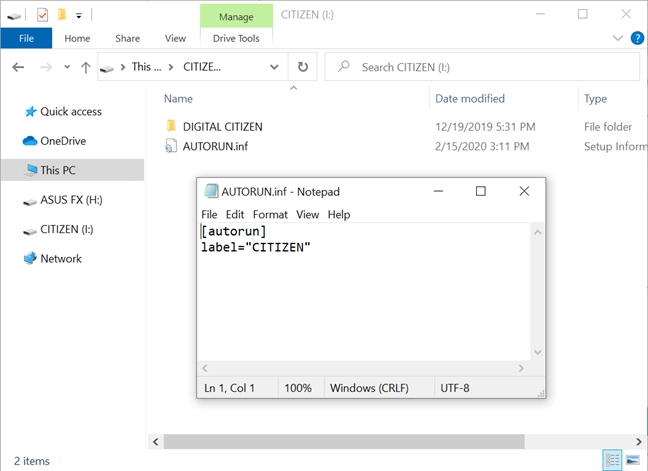648x471 pixels.
Task: Click the AUTORUN.inf file icon
Action: [x=171, y=146]
